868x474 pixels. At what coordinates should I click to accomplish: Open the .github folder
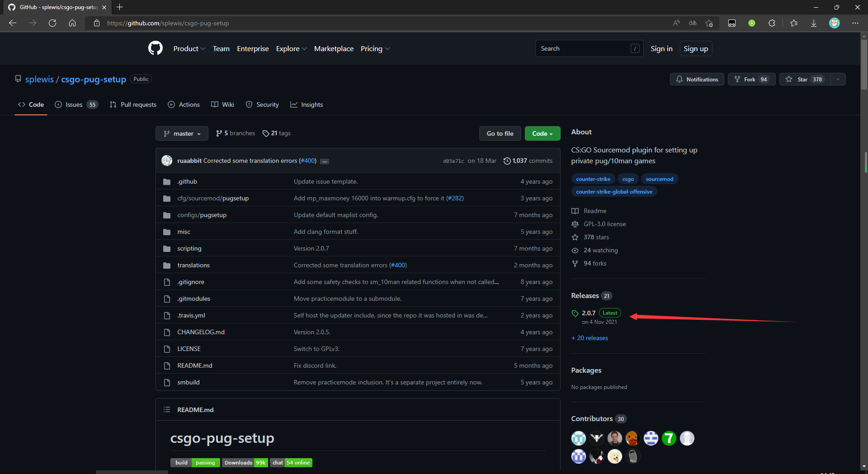pos(187,181)
